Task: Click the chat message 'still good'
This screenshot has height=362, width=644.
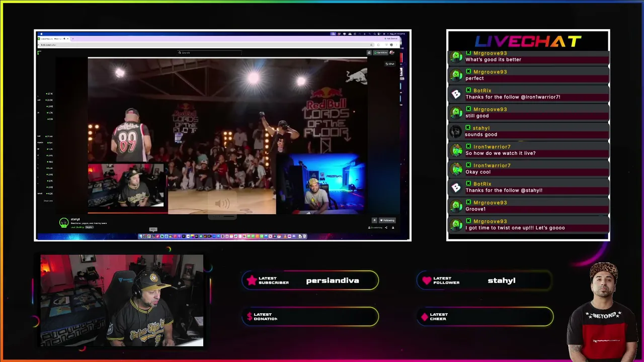Action: pyautogui.click(x=477, y=116)
